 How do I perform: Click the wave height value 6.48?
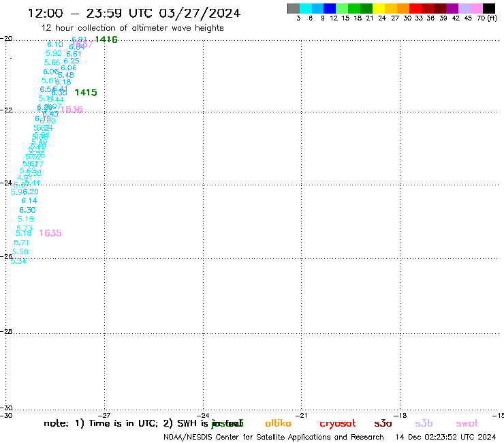66,75
